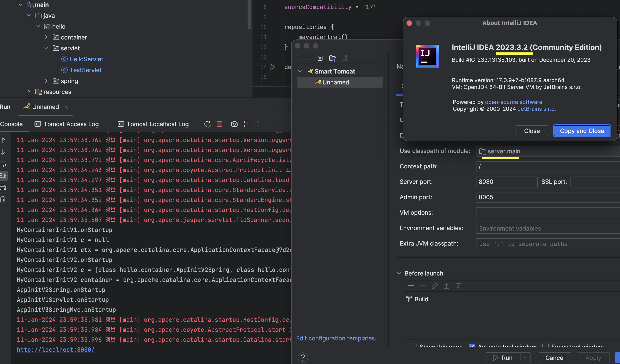This screenshot has height=364, width=620.
Task: Click the Context path input field
Action: click(x=548, y=166)
